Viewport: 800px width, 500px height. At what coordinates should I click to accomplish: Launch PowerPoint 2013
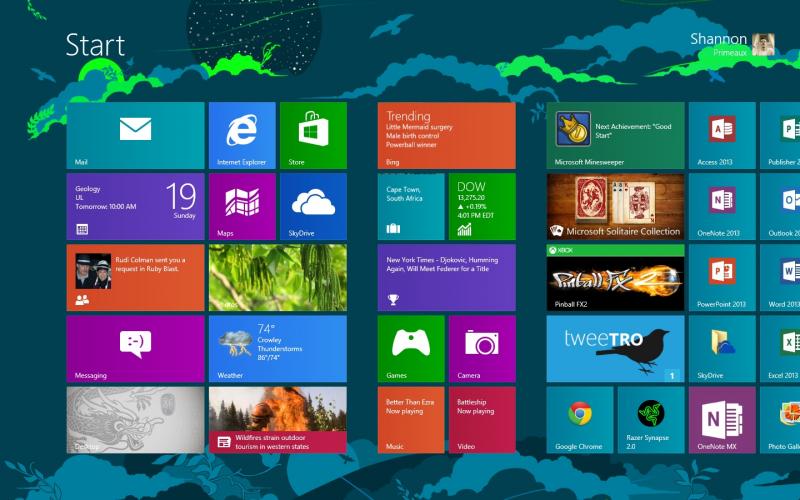pos(722,278)
